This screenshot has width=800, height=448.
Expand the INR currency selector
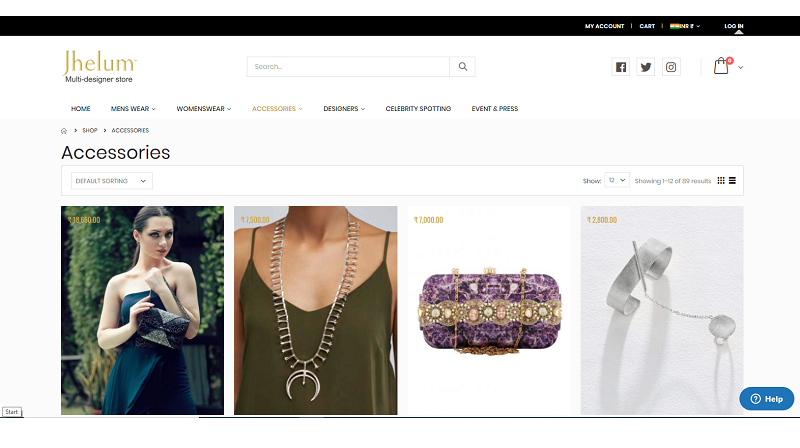pyautogui.click(x=685, y=26)
